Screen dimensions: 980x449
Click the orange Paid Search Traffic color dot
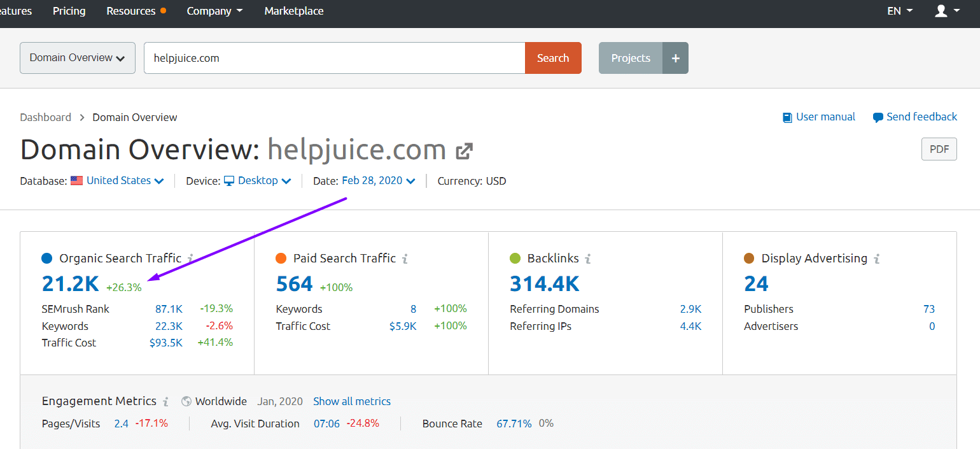(281, 259)
